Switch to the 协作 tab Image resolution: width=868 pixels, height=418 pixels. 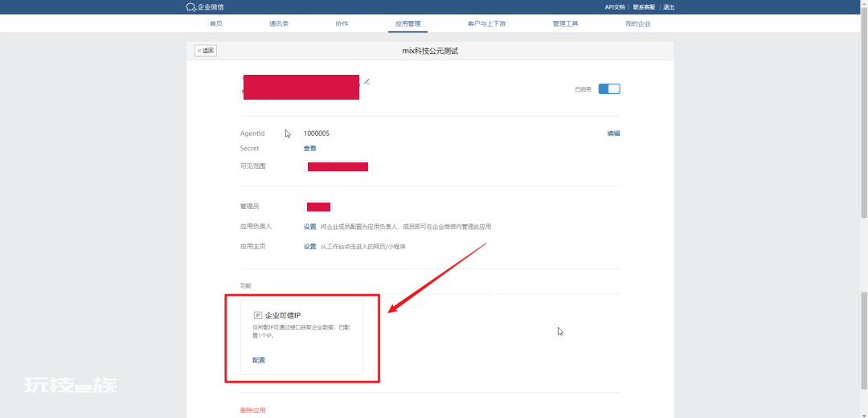pyautogui.click(x=342, y=24)
